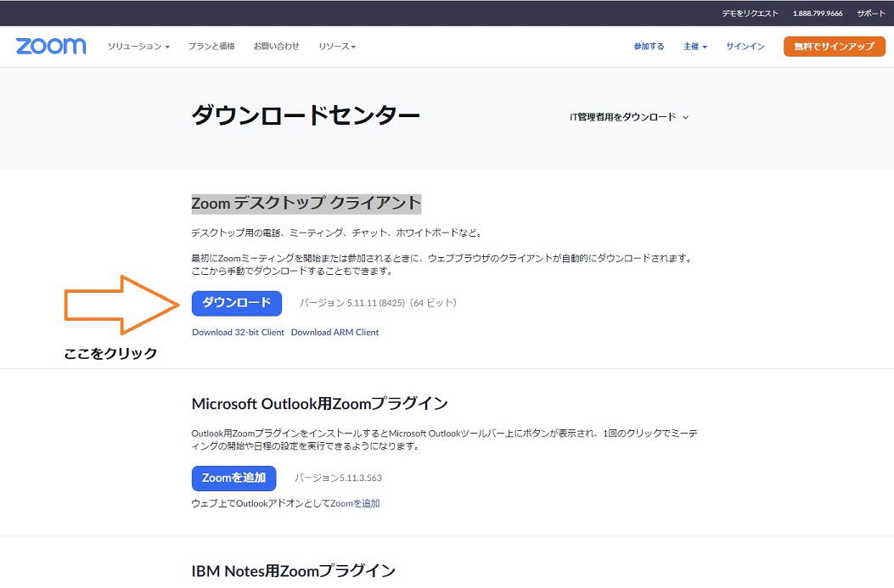This screenshot has width=894, height=588.
Task: Expand the ソリューション dropdown menu
Action: pos(138,46)
